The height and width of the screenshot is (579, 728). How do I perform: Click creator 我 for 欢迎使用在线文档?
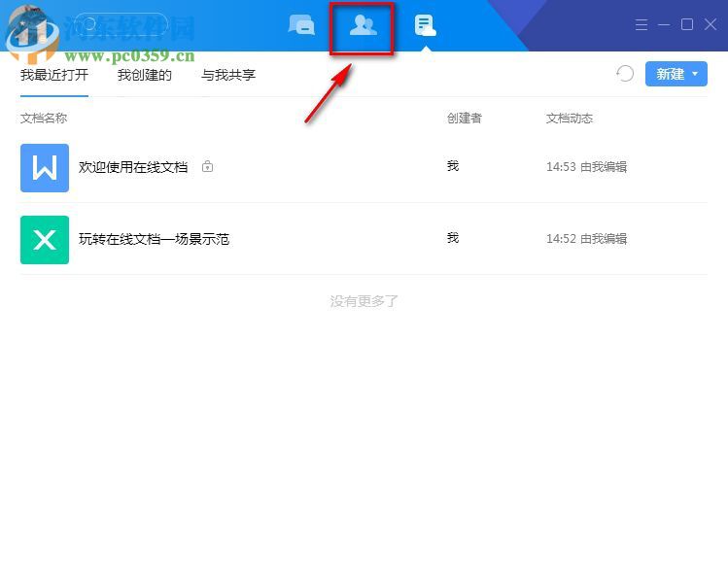pos(453,165)
